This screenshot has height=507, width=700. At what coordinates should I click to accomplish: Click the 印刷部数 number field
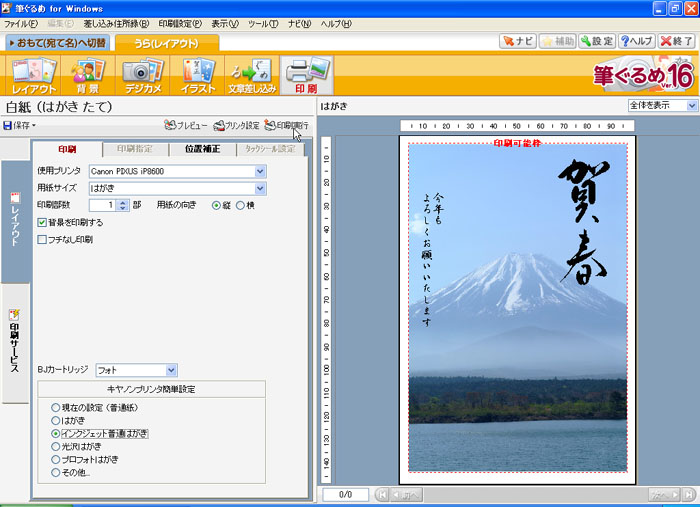tap(109, 205)
